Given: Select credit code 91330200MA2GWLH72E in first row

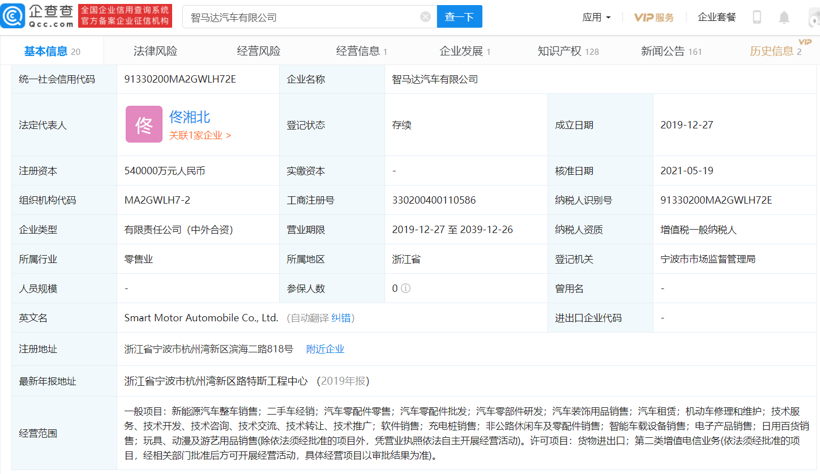Looking at the screenshot, I should tap(180, 79).
